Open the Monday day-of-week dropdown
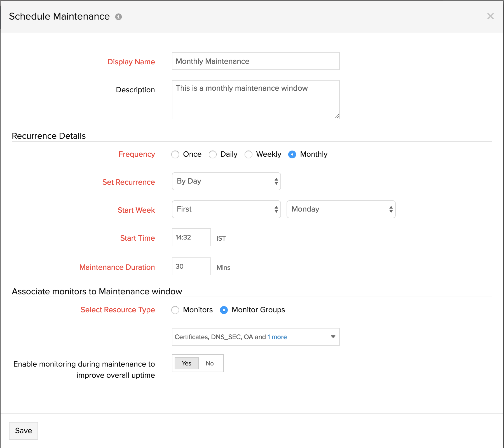The width and height of the screenshot is (504, 448). (341, 209)
